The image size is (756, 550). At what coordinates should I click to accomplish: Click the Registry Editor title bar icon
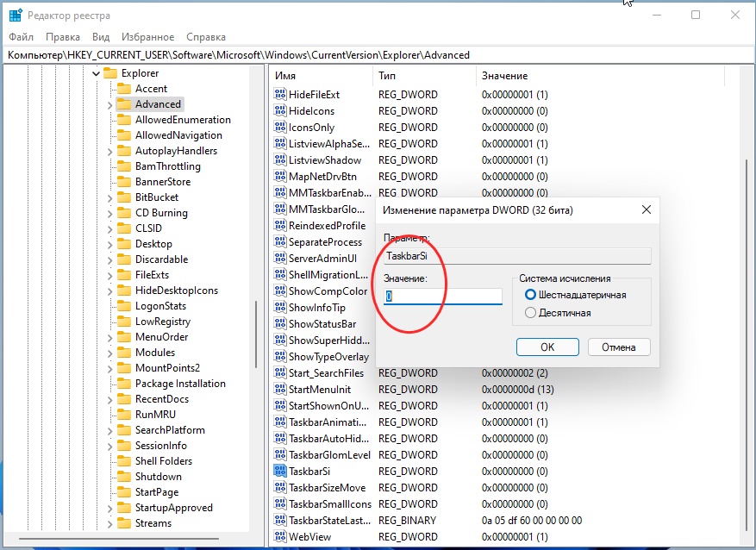pyautogui.click(x=16, y=15)
